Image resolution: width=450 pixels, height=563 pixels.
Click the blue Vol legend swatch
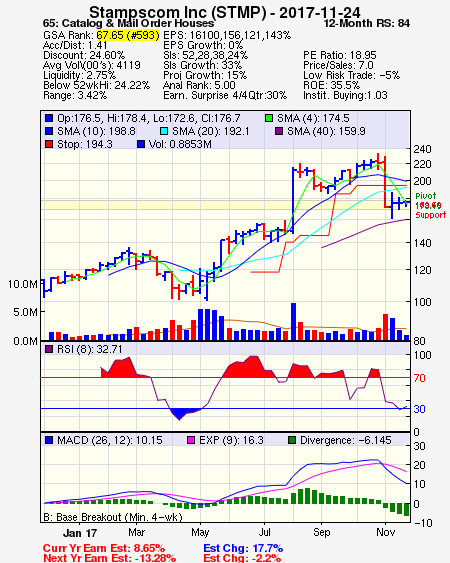(141, 144)
